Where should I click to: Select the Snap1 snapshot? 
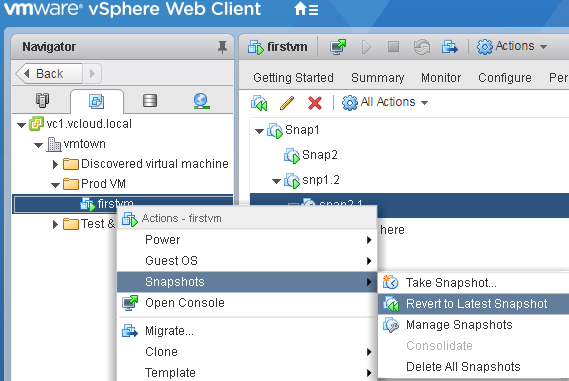point(302,130)
